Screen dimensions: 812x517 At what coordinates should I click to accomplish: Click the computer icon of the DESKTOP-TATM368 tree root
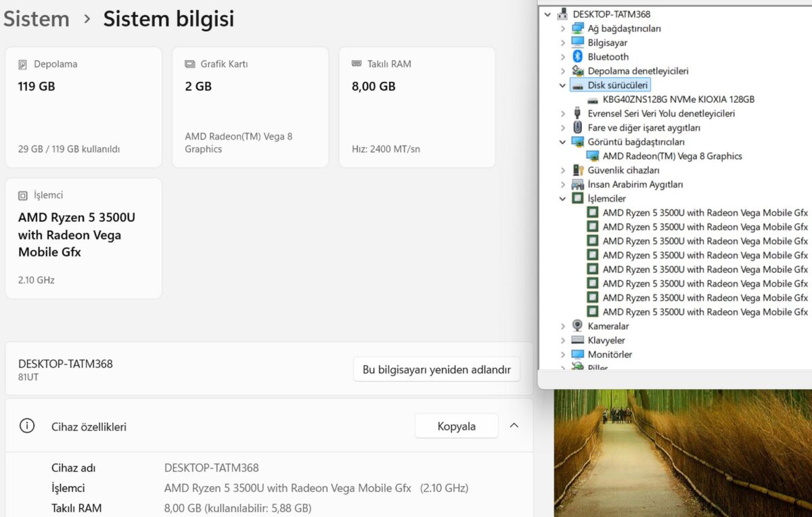[562, 14]
